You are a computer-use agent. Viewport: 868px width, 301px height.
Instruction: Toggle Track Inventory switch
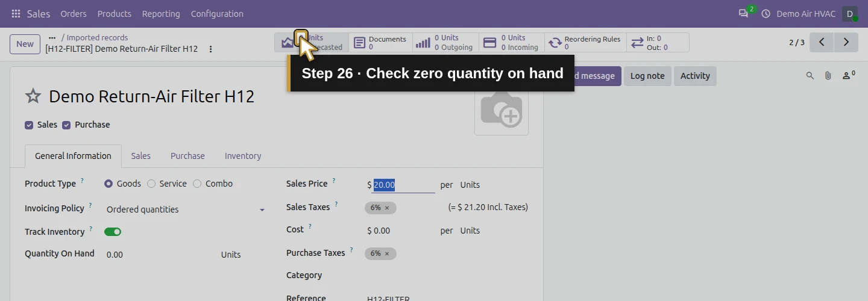pos(113,232)
